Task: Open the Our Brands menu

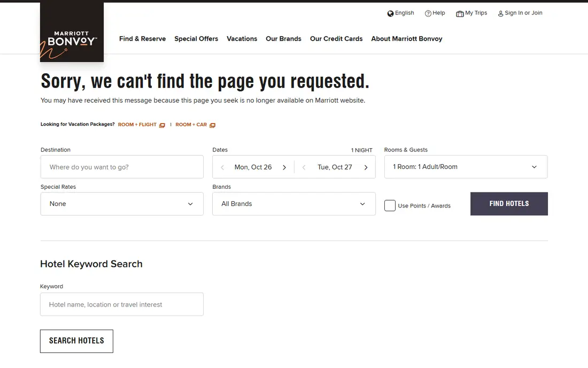Action: click(283, 39)
